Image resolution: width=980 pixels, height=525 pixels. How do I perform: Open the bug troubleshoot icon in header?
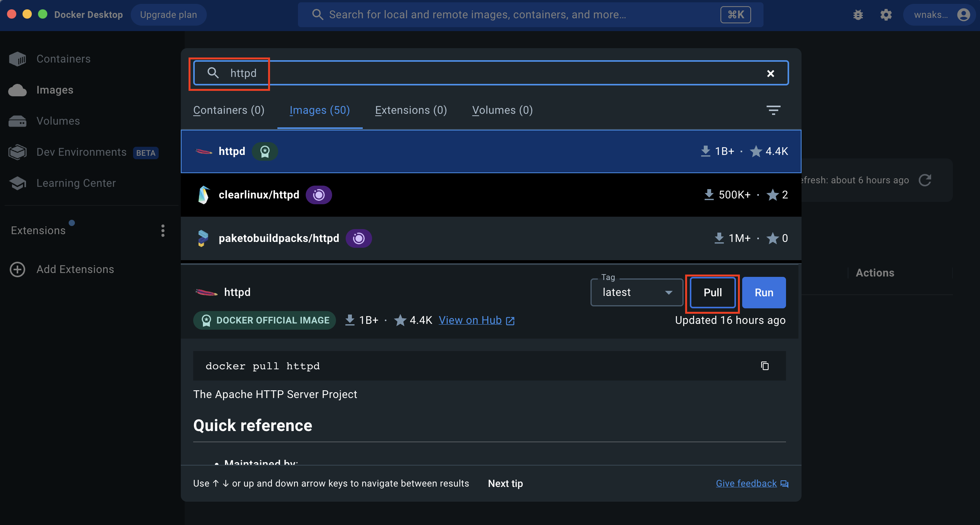(x=858, y=15)
